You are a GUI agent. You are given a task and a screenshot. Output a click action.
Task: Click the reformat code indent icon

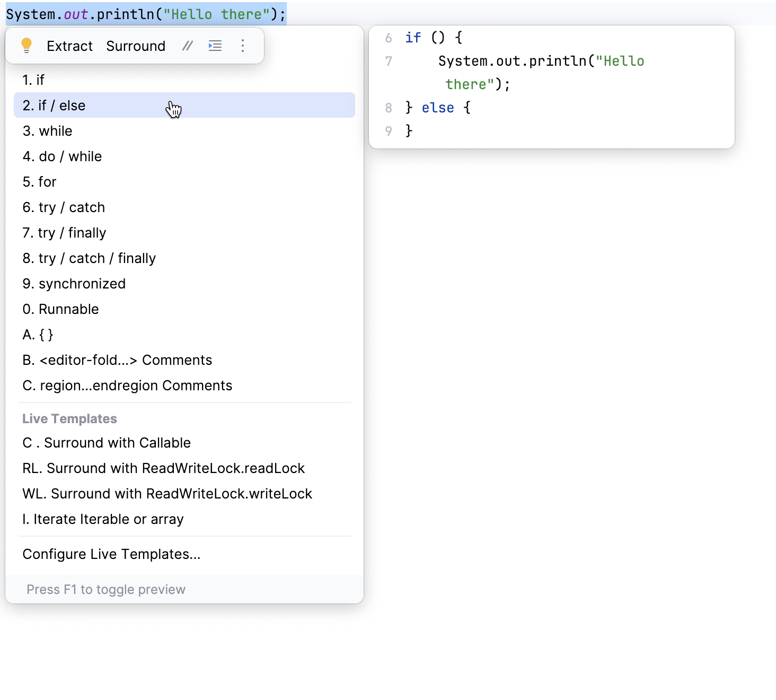(x=215, y=46)
